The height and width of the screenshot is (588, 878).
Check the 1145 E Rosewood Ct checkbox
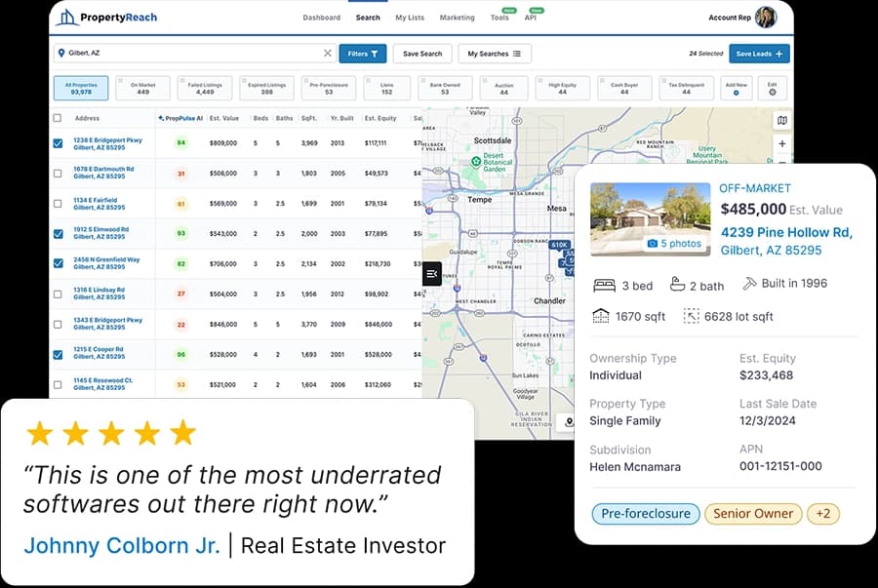tap(58, 385)
